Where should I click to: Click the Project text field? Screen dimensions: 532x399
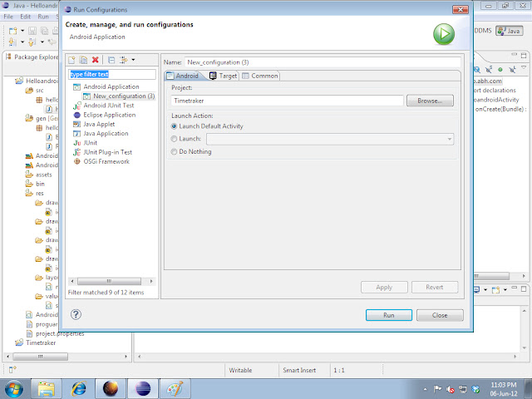point(287,101)
